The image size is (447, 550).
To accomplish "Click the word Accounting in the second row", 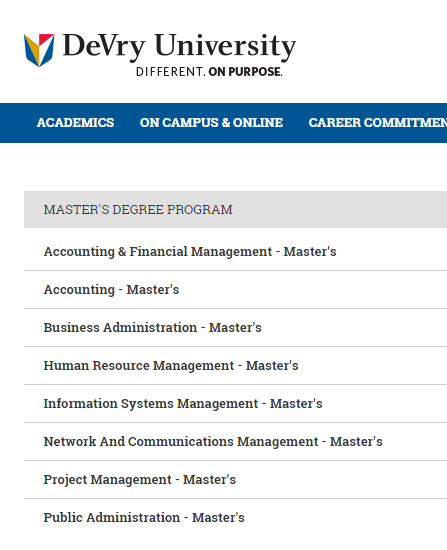I will (79, 290).
